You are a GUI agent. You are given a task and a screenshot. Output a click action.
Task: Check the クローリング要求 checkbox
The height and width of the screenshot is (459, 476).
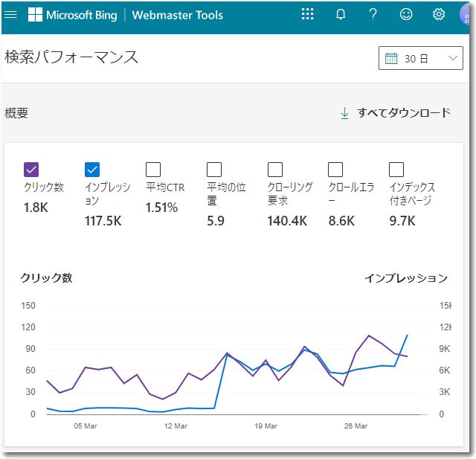pyautogui.click(x=275, y=170)
